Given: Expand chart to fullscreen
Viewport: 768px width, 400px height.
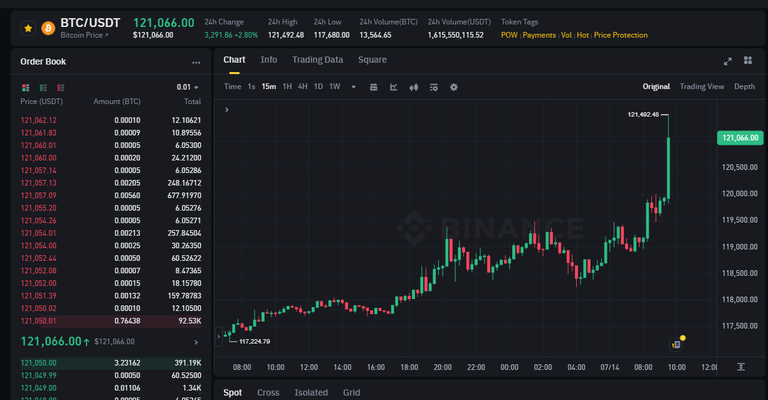Looking at the screenshot, I should 728,61.
